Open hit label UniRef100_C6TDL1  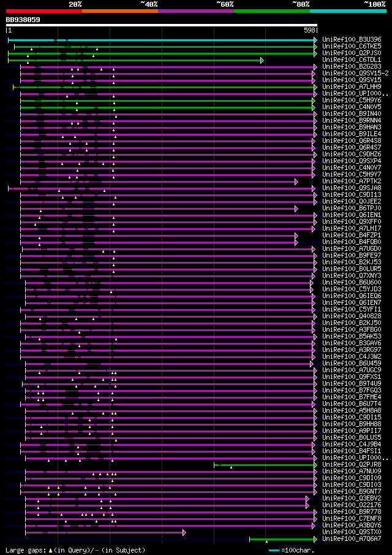[x=350, y=60]
